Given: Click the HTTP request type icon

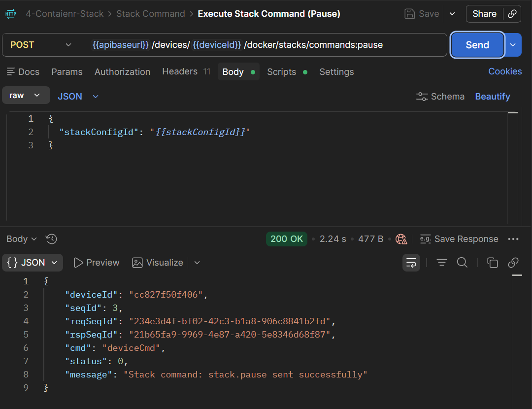Looking at the screenshot, I should (10, 14).
